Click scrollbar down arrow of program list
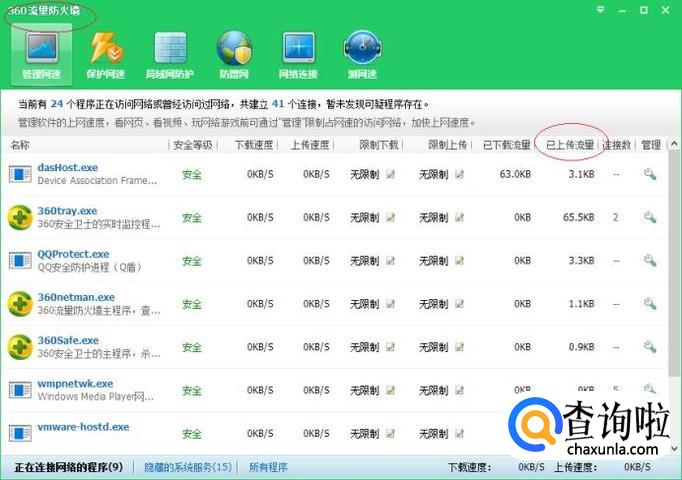This screenshot has height=480, width=682. coord(674,448)
